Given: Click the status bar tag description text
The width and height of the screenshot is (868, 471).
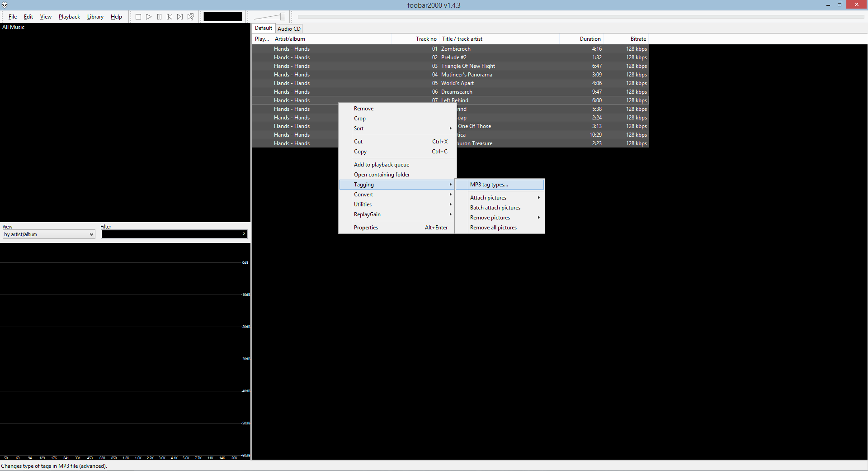Looking at the screenshot, I should 54,466.
